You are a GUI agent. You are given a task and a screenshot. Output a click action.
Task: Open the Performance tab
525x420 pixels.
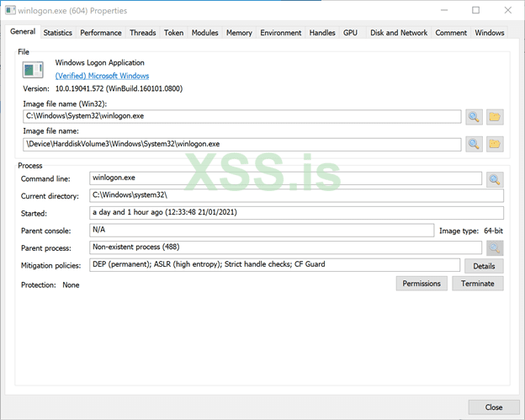click(101, 33)
